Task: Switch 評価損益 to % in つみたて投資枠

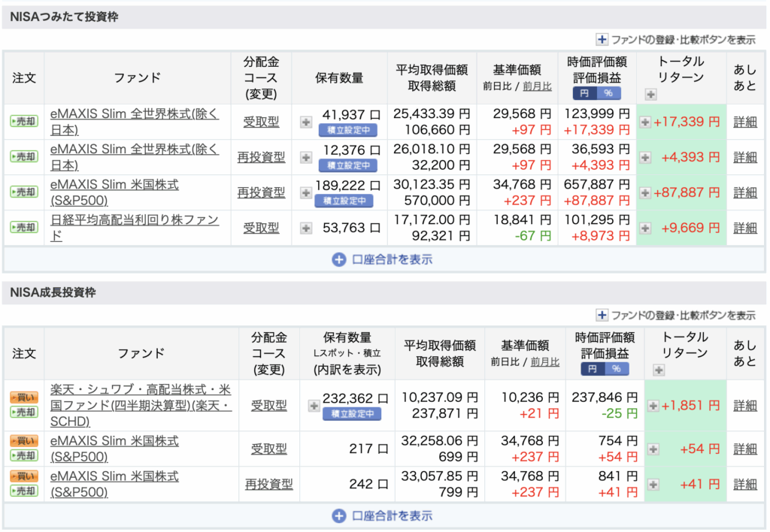Action: 609,92
